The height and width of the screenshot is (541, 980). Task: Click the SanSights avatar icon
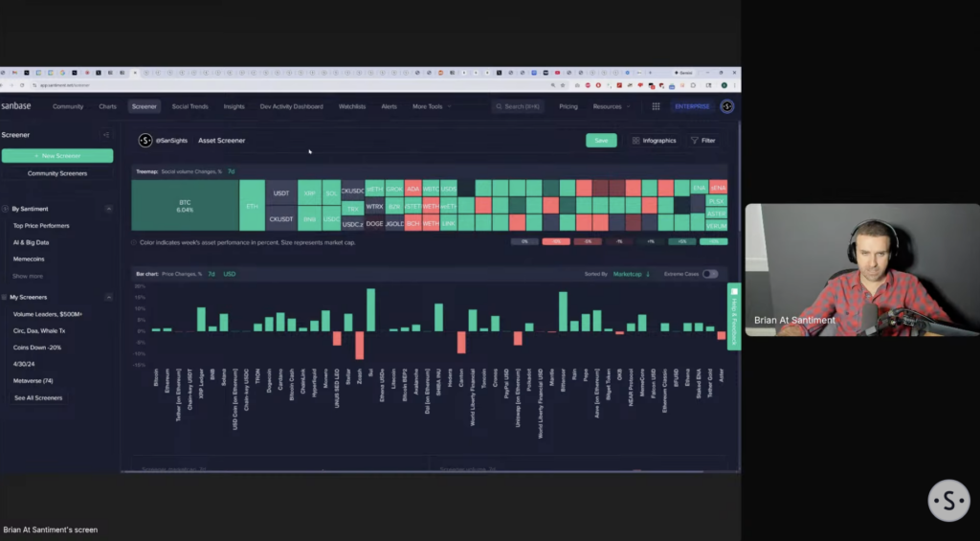(145, 141)
